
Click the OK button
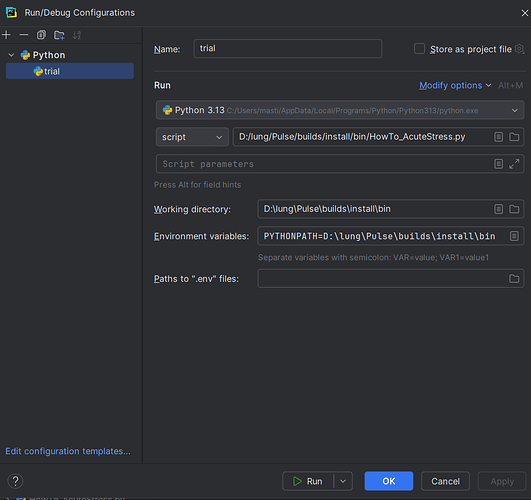coord(389,481)
